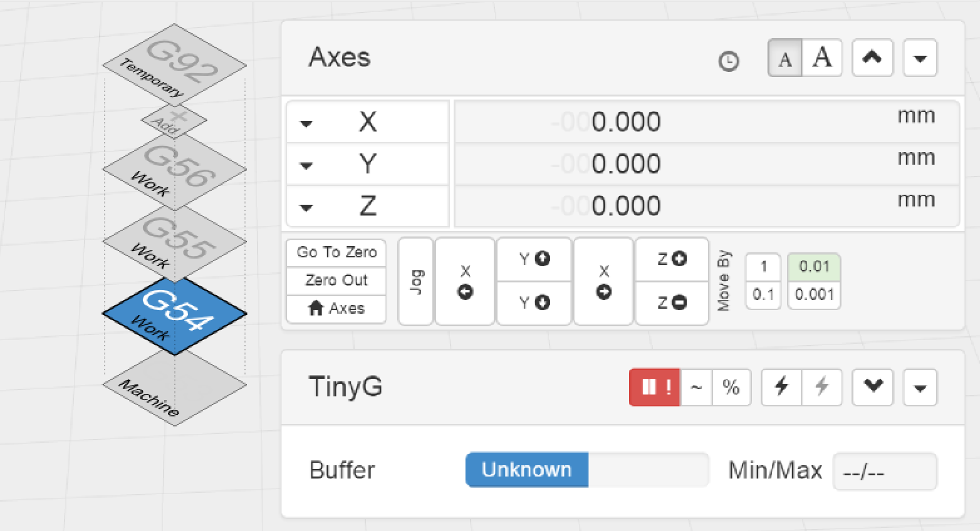Open the Axes widget options dropdown caret
Image resolution: width=980 pixels, height=531 pixels.
pos(920,58)
